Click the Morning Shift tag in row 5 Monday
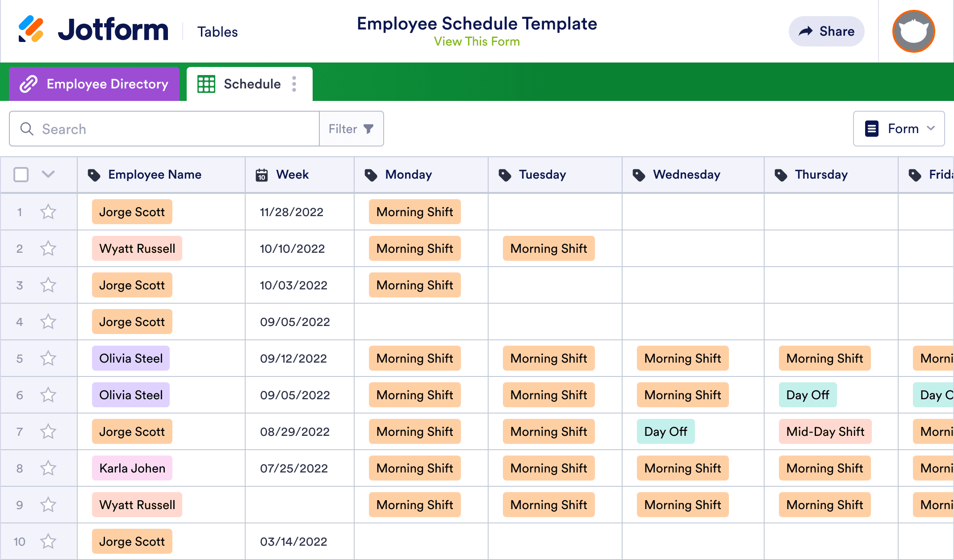 tap(414, 358)
